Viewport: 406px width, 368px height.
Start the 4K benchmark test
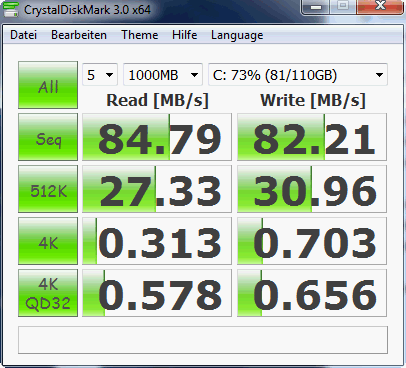click(48, 241)
